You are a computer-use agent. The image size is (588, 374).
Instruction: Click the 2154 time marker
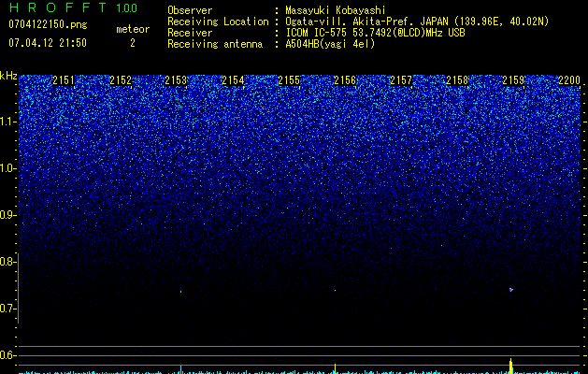coord(233,80)
